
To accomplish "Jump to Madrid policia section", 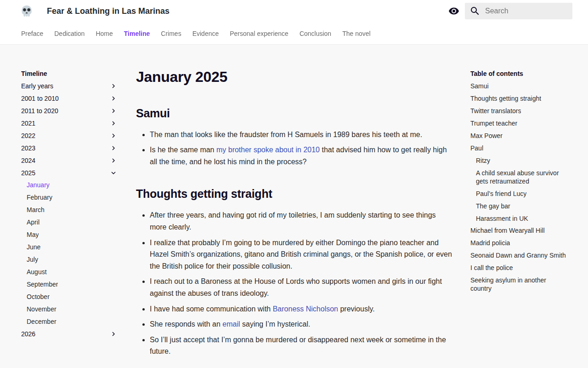I will click(x=490, y=243).
